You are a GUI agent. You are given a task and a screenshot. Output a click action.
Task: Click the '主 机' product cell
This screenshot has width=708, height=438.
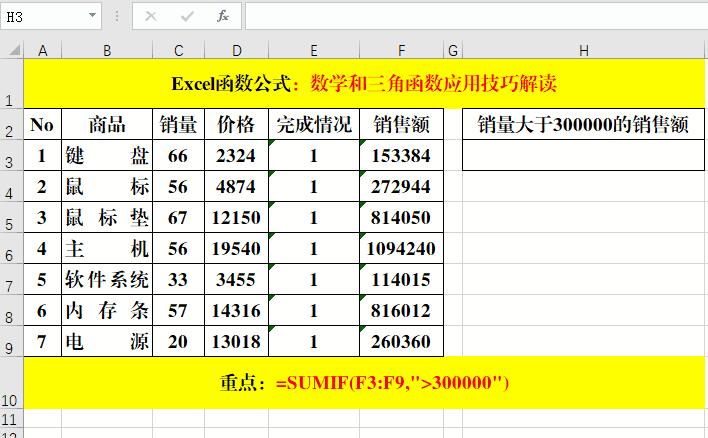point(107,248)
